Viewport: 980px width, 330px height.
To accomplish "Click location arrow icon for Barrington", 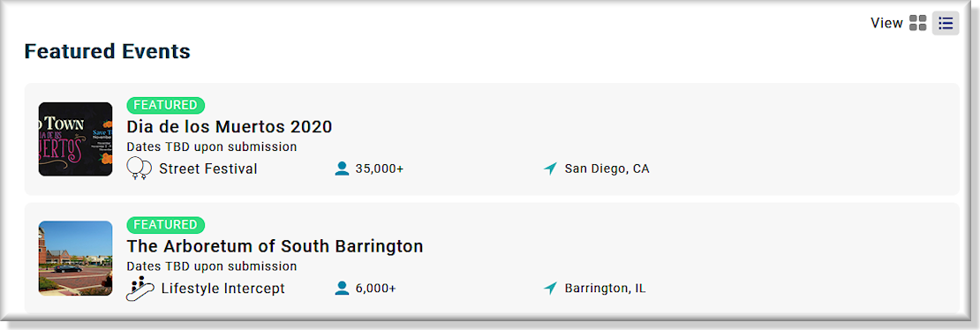I will click(550, 289).
